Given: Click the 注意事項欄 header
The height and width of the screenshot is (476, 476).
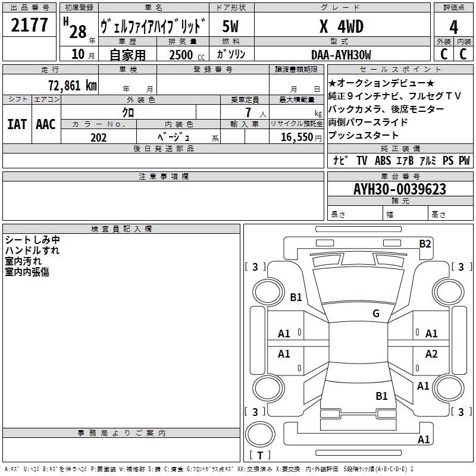Looking at the screenshot, I should [164, 176].
